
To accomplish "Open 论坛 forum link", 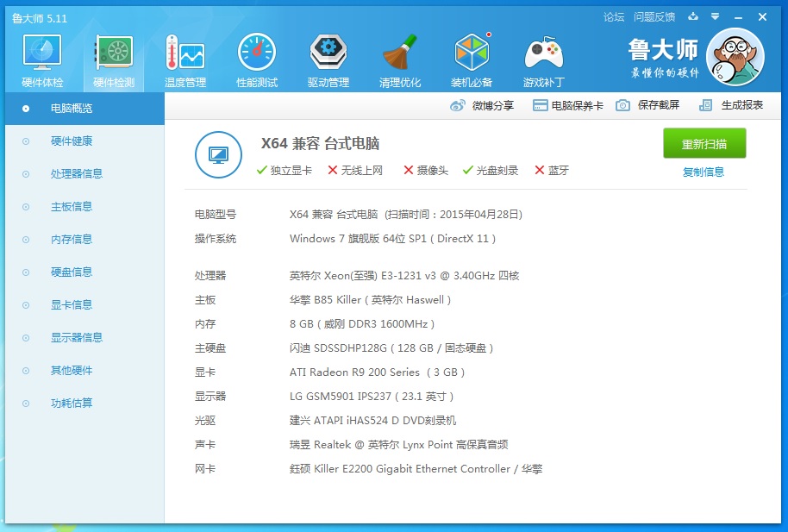I will click(x=614, y=17).
